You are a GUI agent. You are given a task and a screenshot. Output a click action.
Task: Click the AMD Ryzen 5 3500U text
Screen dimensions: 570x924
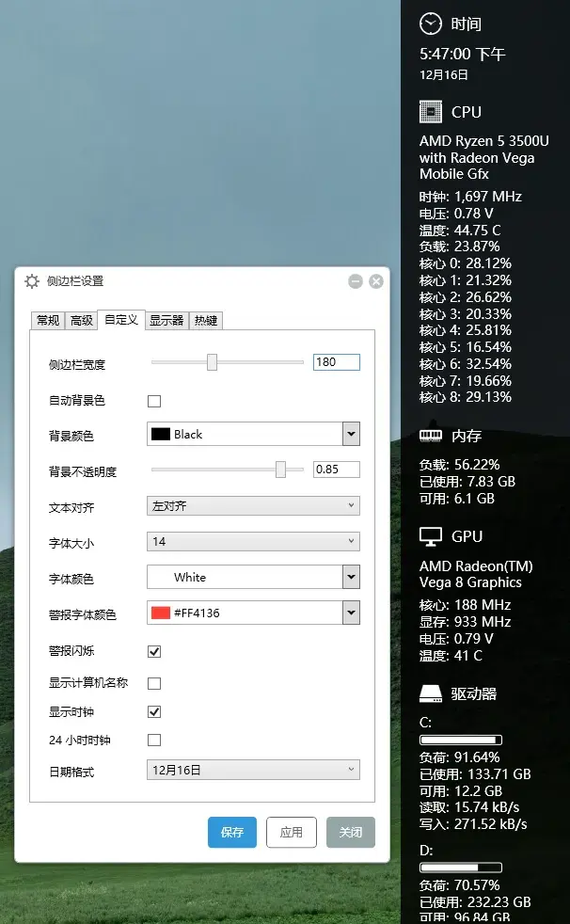click(x=484, y=141)
